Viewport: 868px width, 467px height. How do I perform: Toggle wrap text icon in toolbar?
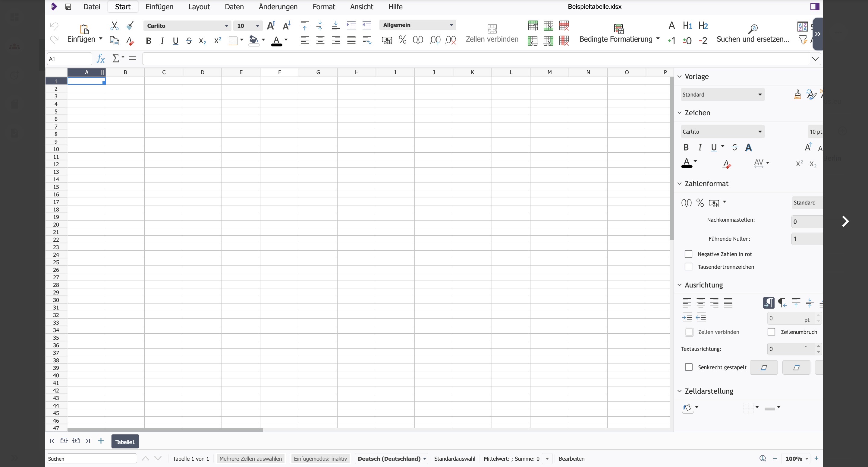367,41
